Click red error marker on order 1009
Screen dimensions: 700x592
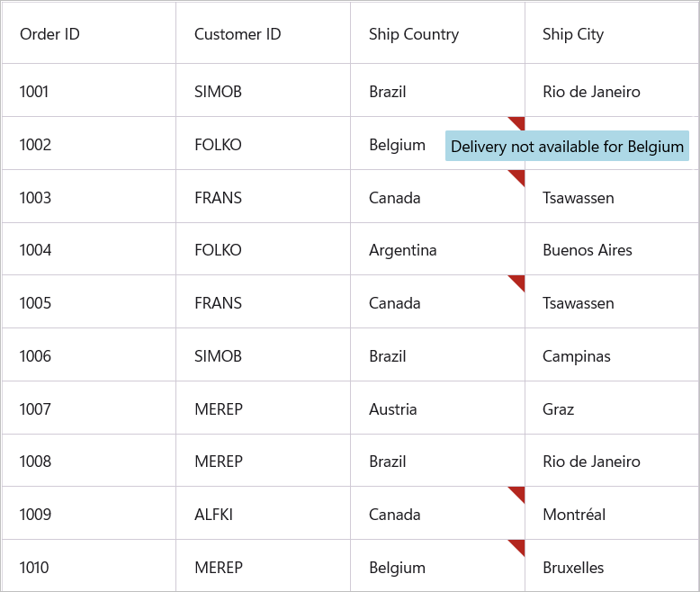coord(518,492)
